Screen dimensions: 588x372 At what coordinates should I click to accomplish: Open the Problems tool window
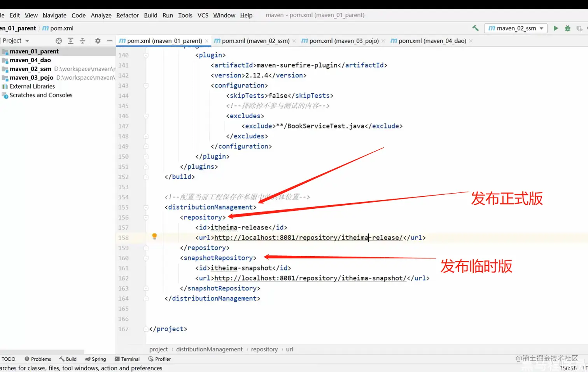pyautogui.click(x=38, y=359)
